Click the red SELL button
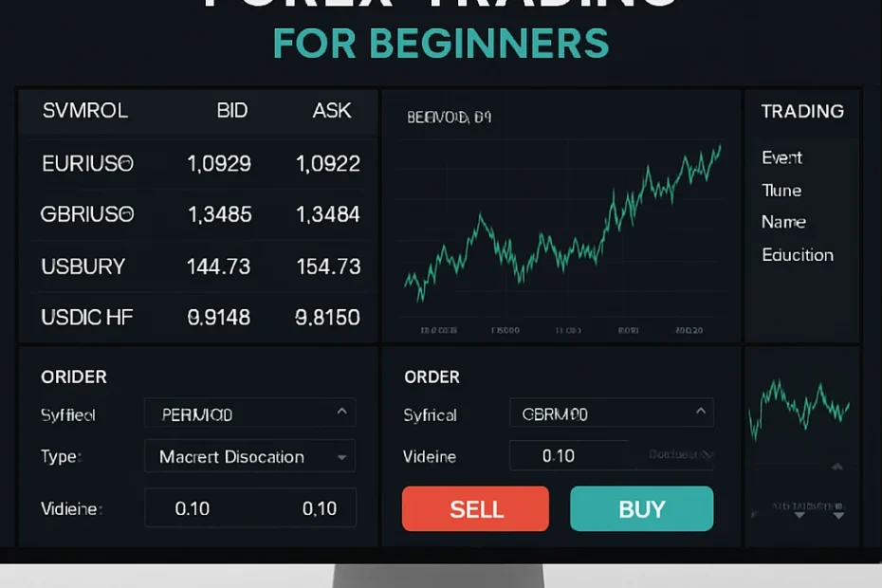 (x=475, y=508)
